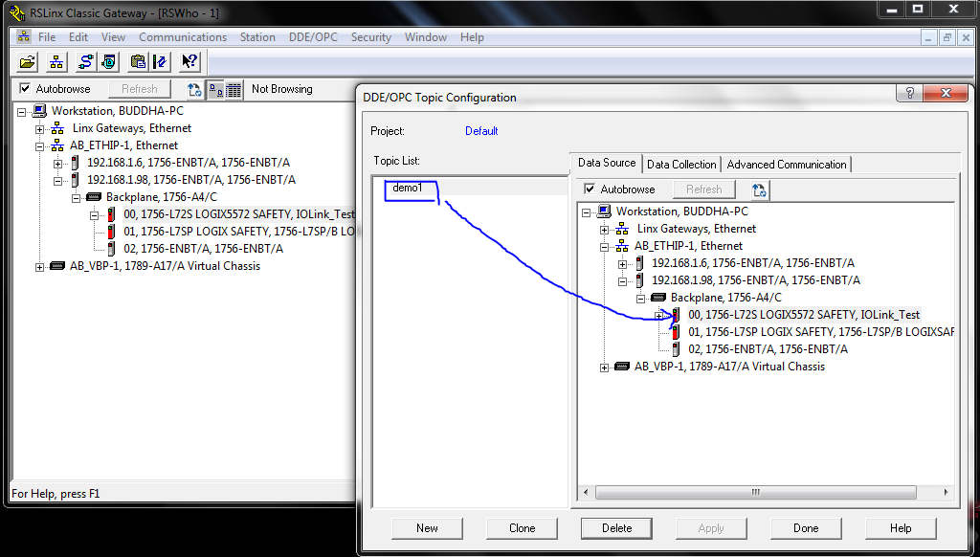This screenshot has height=557, width=980.
Task: Switch to Advanced Communication tab
Action: 787,165
